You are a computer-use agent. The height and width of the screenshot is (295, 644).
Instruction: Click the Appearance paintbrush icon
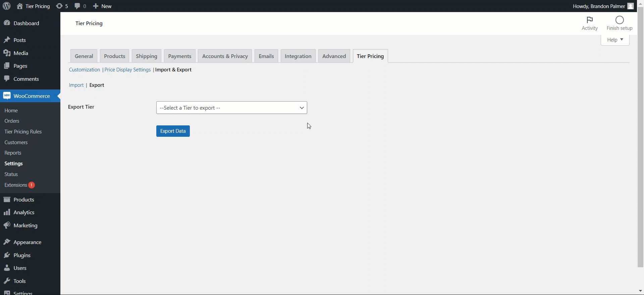click(x=7, y=242)
